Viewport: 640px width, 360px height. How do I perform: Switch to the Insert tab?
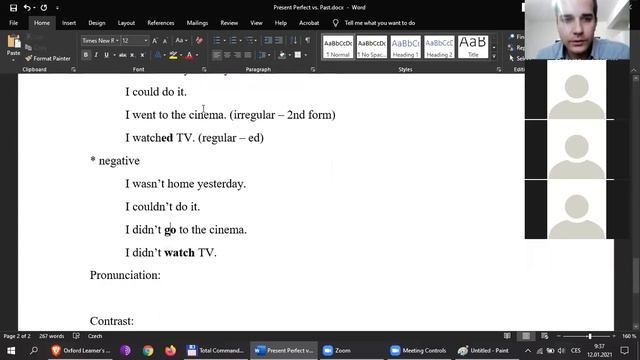[69, 23]
